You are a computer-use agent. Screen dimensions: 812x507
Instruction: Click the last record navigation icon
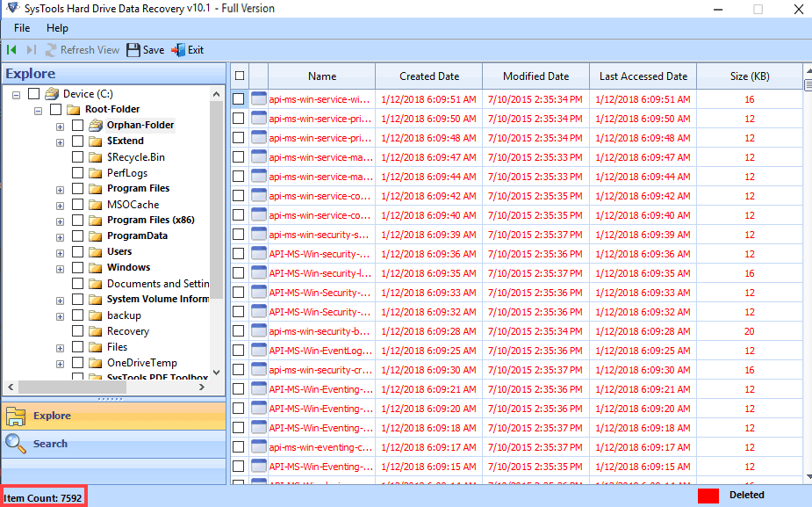click(x=32, y=50)
